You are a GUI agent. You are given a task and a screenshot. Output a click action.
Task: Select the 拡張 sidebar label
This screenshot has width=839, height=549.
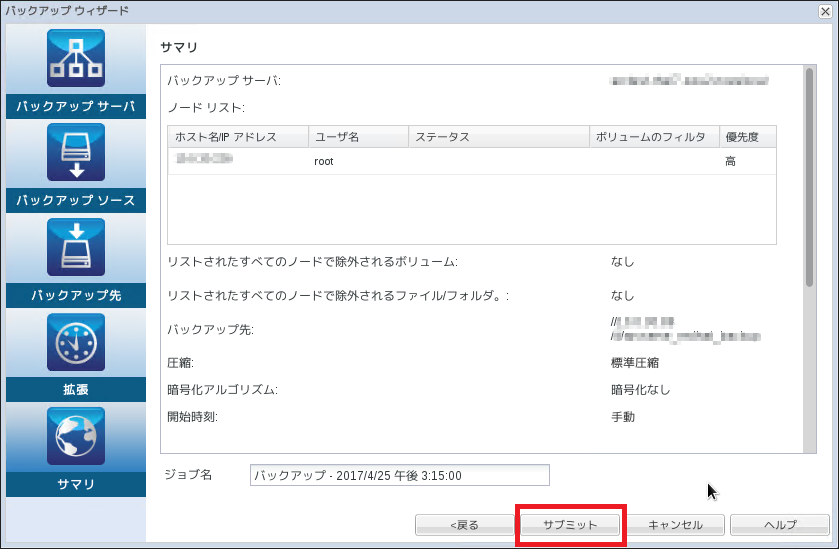tap(75, 390)
